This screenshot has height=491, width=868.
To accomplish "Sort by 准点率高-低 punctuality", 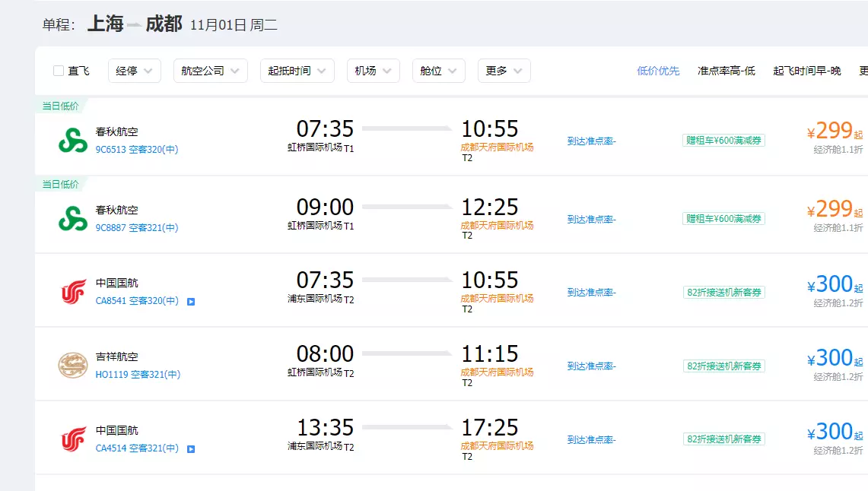I will pos(726,71).
